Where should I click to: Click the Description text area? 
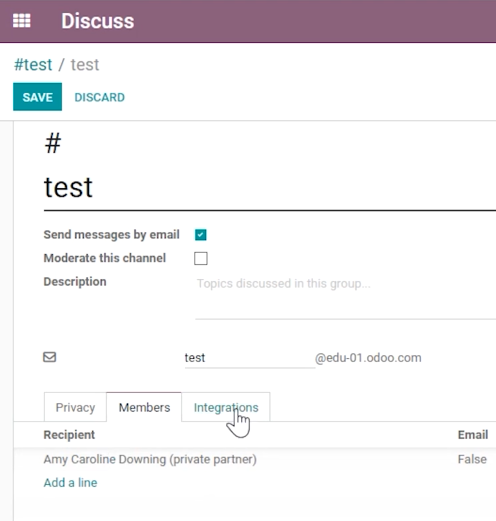pos(345,297)
